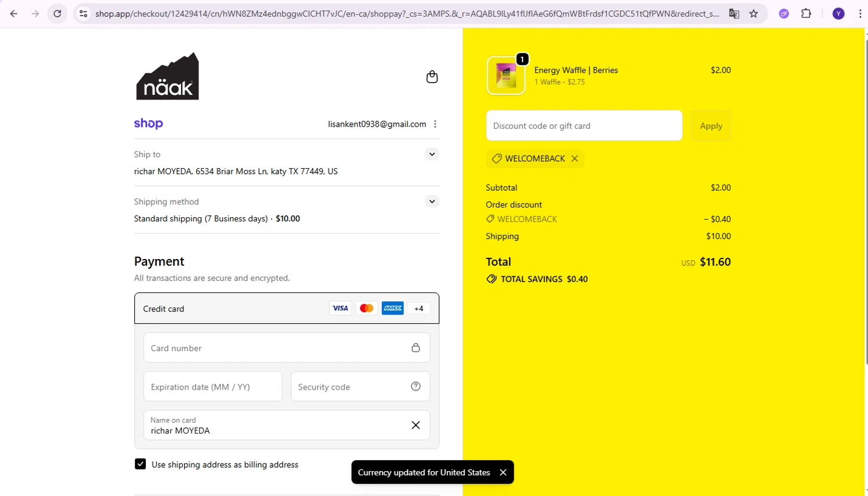Click the total savings tag icon

491,279
